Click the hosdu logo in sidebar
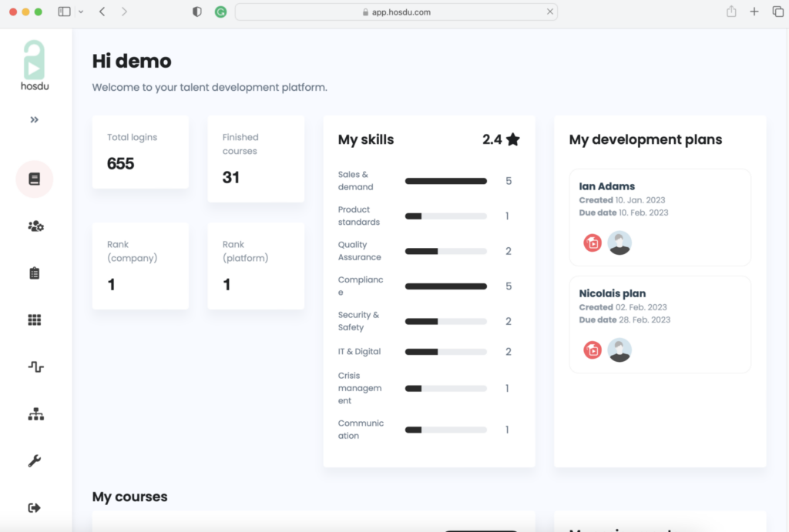The height and width of the screenshot is (532, 789). [34, 65]
